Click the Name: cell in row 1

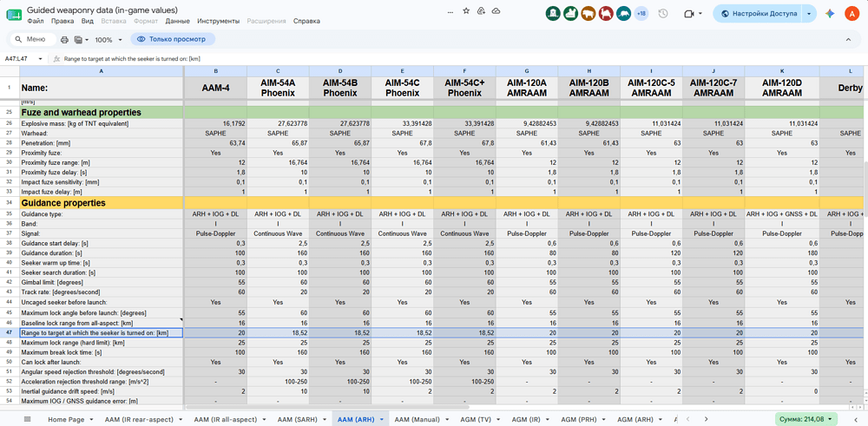[102, 88]
